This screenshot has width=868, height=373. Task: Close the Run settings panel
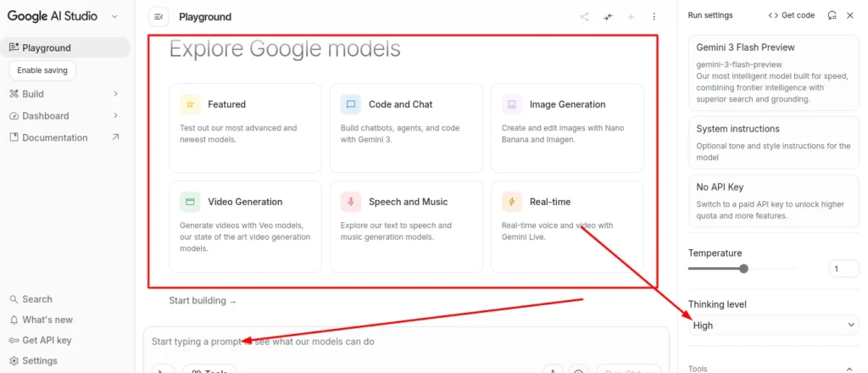[x=850, y=15]
